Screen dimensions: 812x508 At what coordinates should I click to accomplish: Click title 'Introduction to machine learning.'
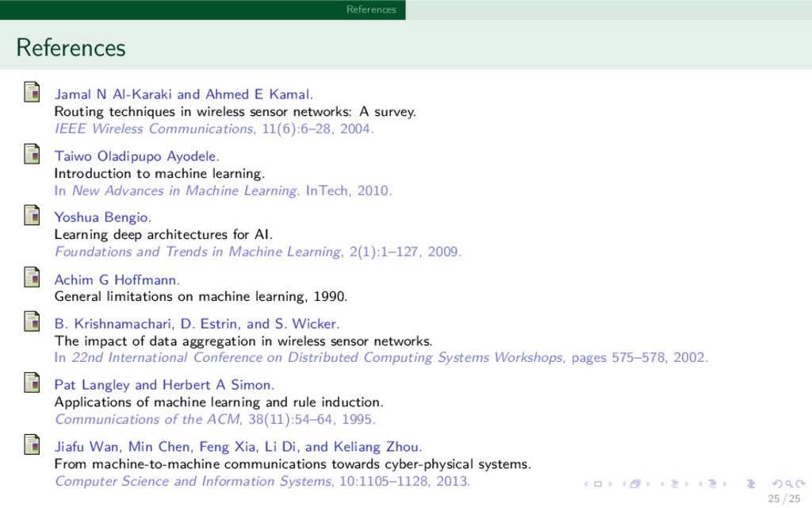159,173
